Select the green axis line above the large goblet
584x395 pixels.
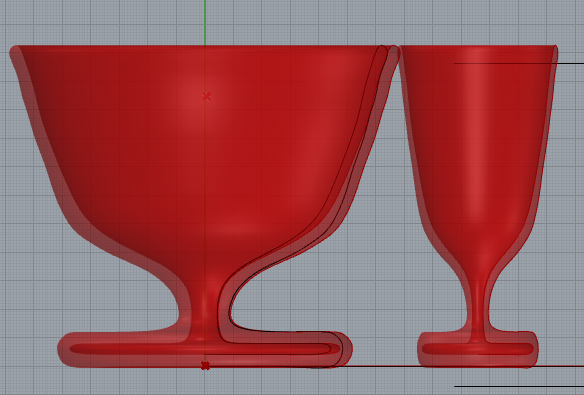pyautogui.click(x=205, y=22)
